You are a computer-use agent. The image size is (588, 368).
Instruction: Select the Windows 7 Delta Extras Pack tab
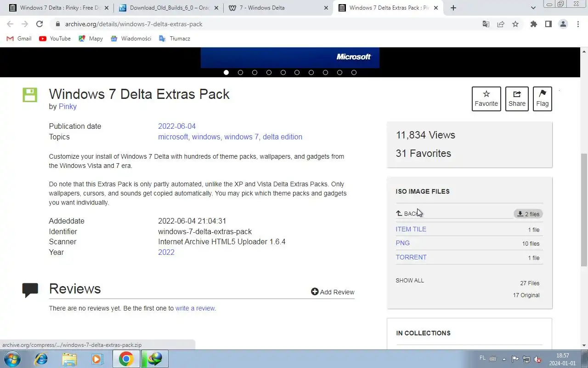pyautogui.click(x=387, y=8)
